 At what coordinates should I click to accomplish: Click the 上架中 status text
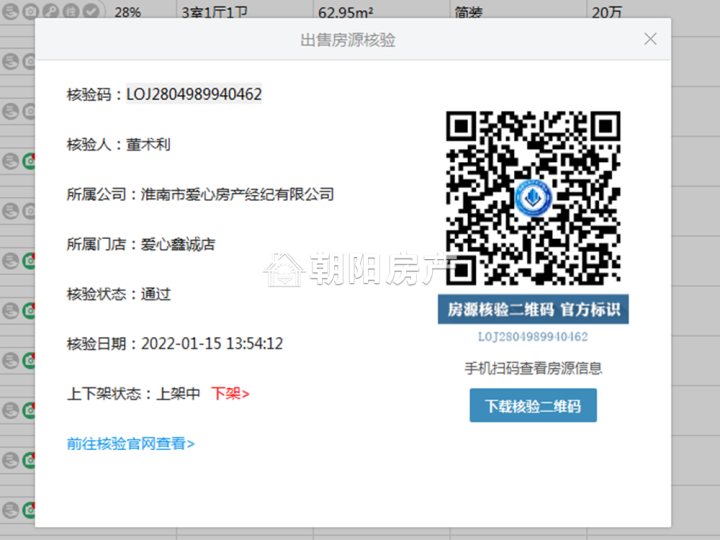pos(178,394)
